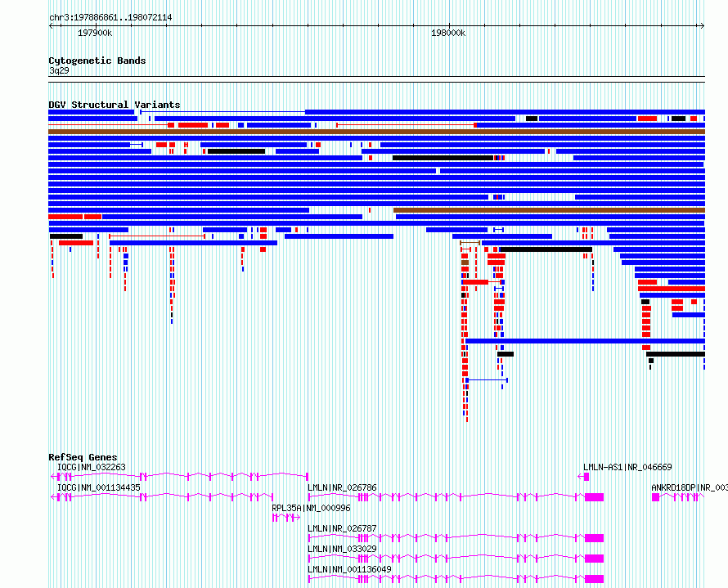Click the 197900k ruler tick label
The width and height of the screenshot is (728, 588).
[x=95, y=33]
